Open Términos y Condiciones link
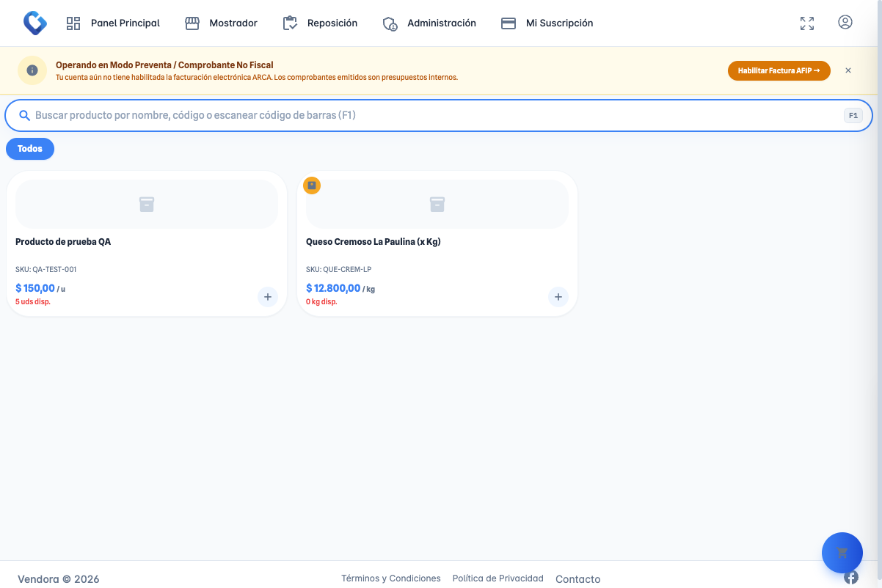The width and height of the screenshot is (882, 588). pos(391,578)
